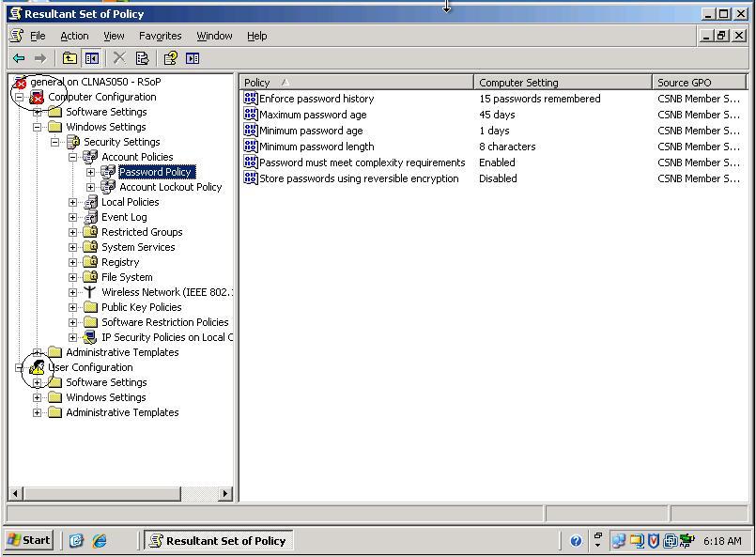This screenshot has width=756, height=557.
Task: Expand the Local Policies node
Action: click(73, 202)
